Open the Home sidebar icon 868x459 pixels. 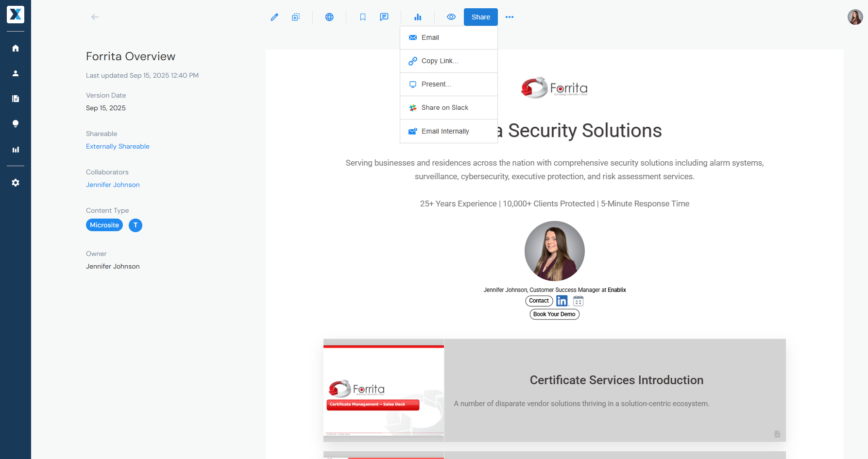point(16,48)
